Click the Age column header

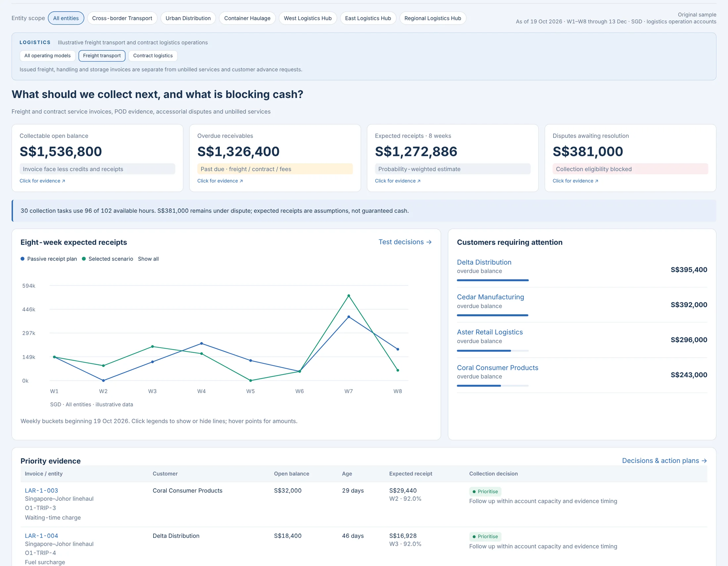pos(347,474)
